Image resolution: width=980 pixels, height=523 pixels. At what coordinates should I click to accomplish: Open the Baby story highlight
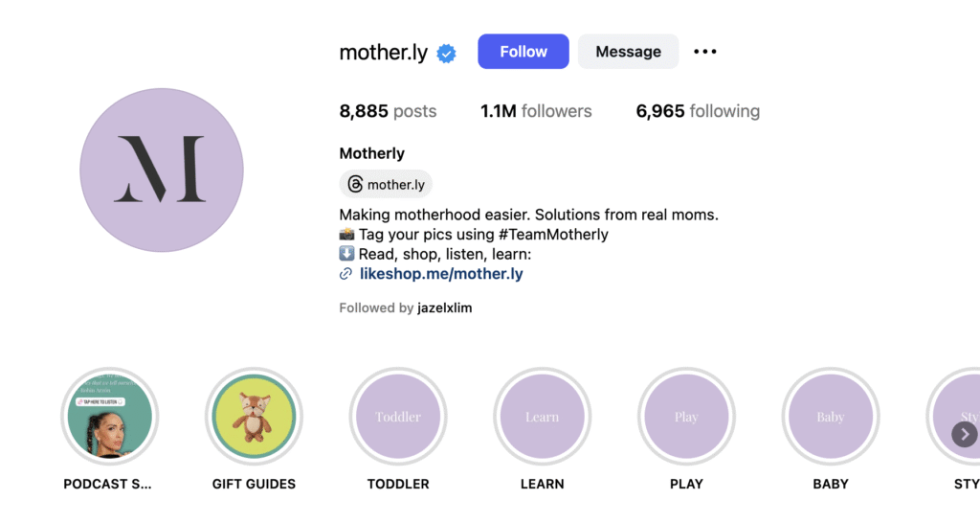click(831, 416)
